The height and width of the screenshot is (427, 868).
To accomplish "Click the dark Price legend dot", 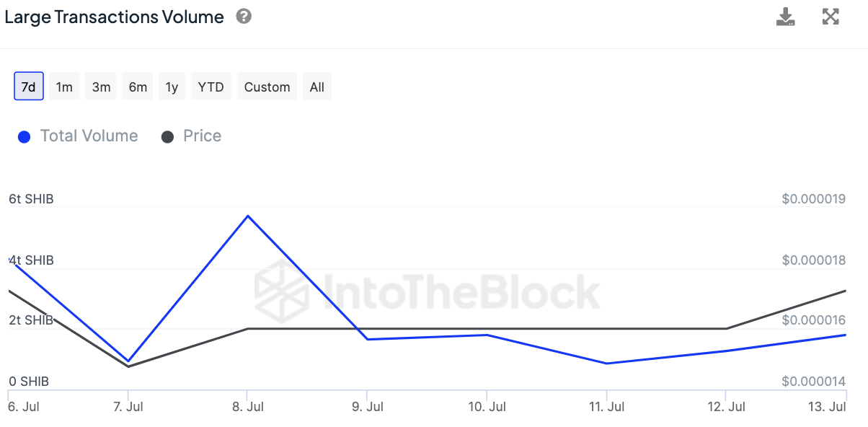I will click(x=167, y=137).
